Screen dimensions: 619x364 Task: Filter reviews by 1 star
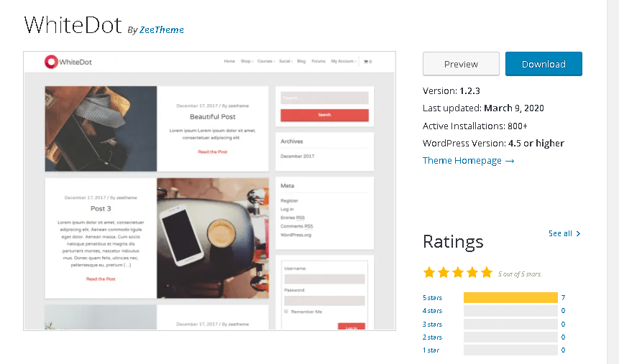431,350
